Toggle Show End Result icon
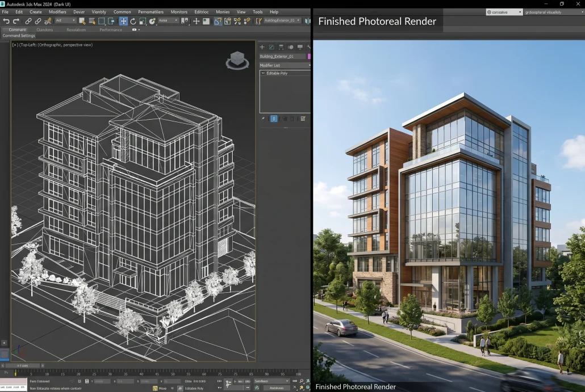 pos(274,119)
